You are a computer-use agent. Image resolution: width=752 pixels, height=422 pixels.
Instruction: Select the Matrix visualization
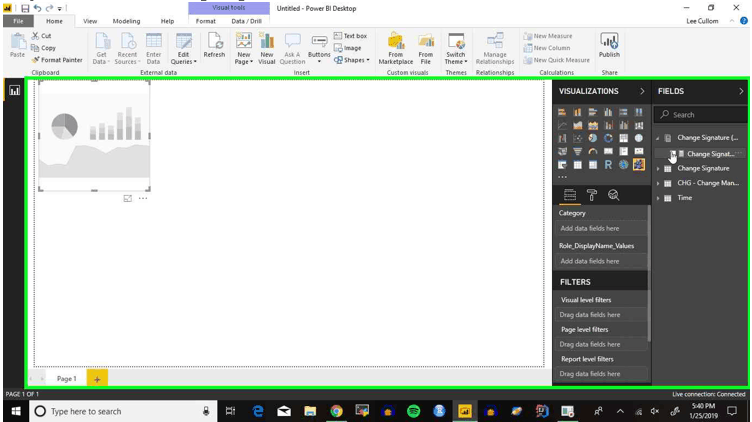pyautogui.click(x=593, y=165)
